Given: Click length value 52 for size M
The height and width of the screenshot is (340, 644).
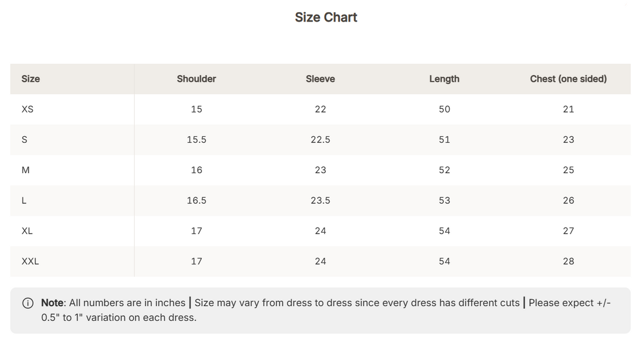Looking at the screenshot, I should coord(444,170).
